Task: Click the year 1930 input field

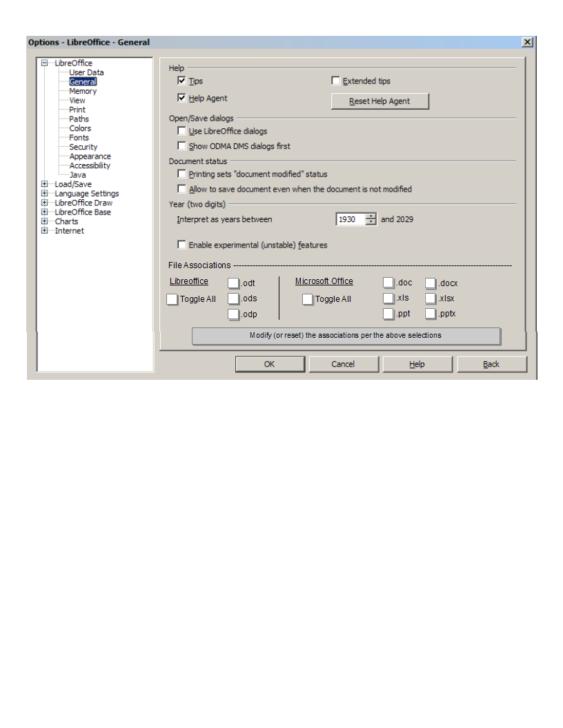Action: [350, 219]
